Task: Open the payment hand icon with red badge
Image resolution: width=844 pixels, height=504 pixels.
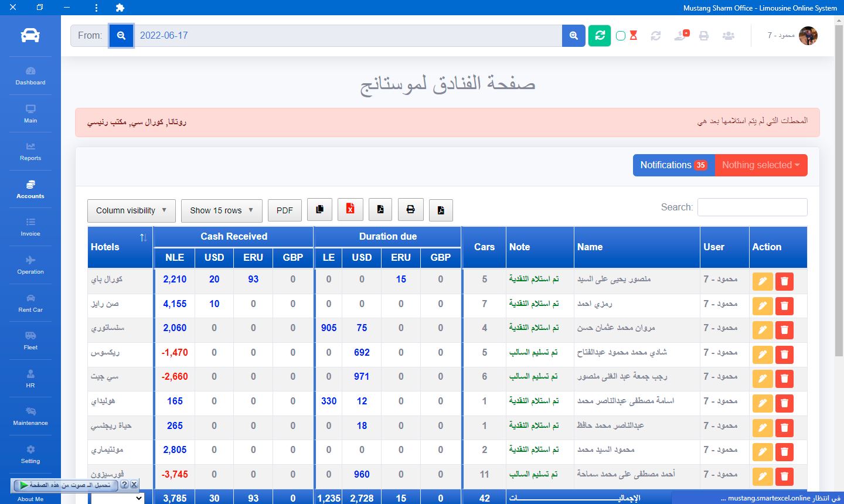Action: click(680, 36)
